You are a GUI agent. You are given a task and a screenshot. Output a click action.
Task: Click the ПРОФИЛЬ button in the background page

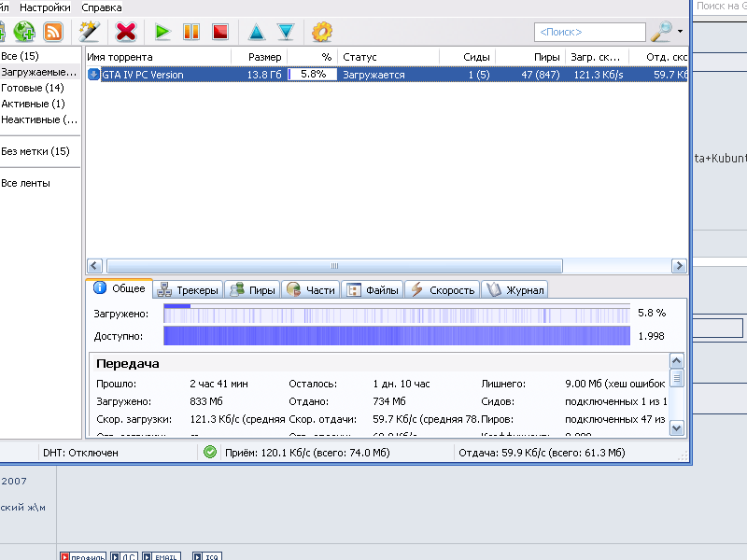click(x=83, y=556)
